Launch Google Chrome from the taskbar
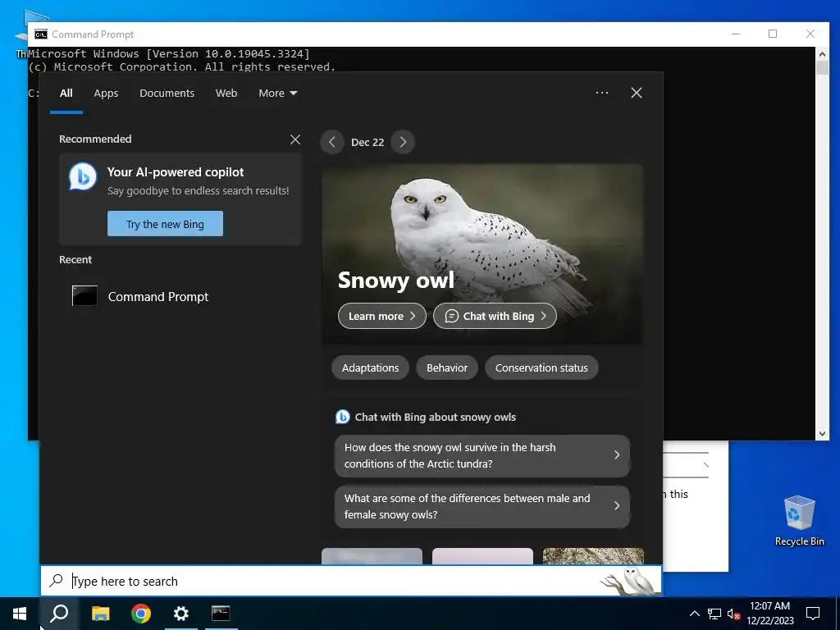This screenshot has height=630, width=840. pyautogui.click(x=141, y=614)
